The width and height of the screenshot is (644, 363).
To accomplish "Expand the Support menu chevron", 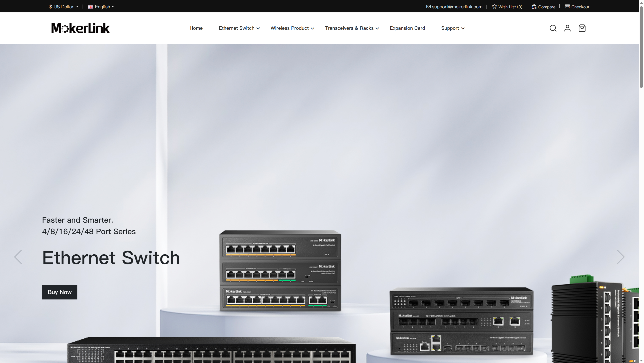I will (463, 29).
